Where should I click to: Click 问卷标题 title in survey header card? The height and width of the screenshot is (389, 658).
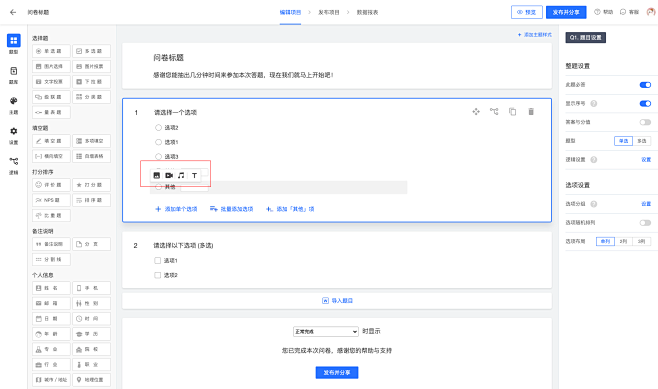(169, 58)
